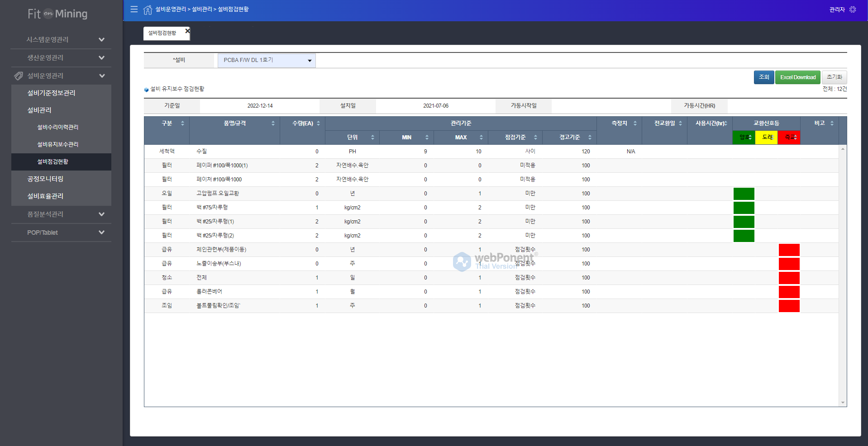Sort by 구분 column arrows
Screen dimensions: 868x446
182,123
